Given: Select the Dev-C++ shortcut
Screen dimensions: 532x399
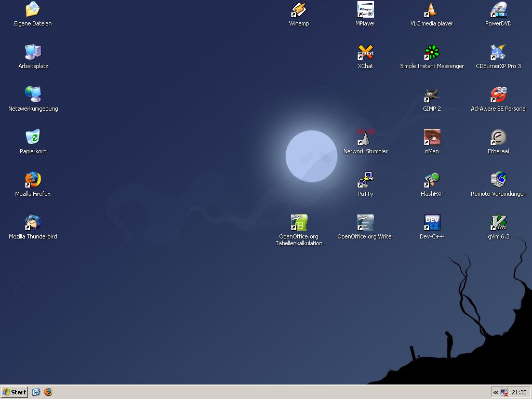Looking at the screenshot, I should click(x=432, y=222).
